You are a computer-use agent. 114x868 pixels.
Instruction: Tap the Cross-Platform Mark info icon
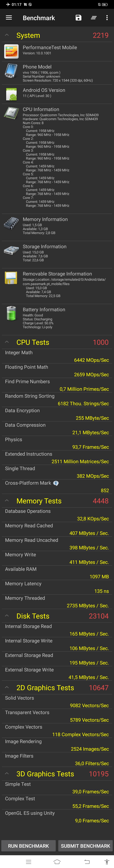pos(56,483)
